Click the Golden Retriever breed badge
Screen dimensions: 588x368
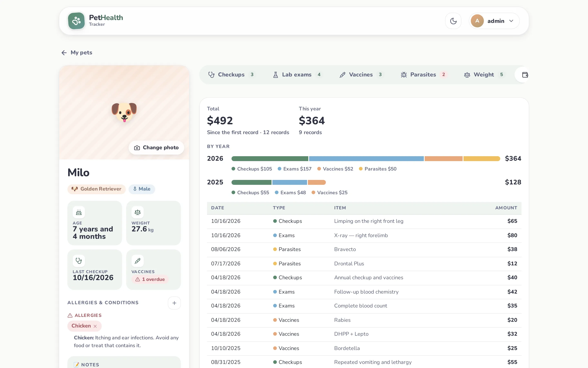click(x=96, y=189)
